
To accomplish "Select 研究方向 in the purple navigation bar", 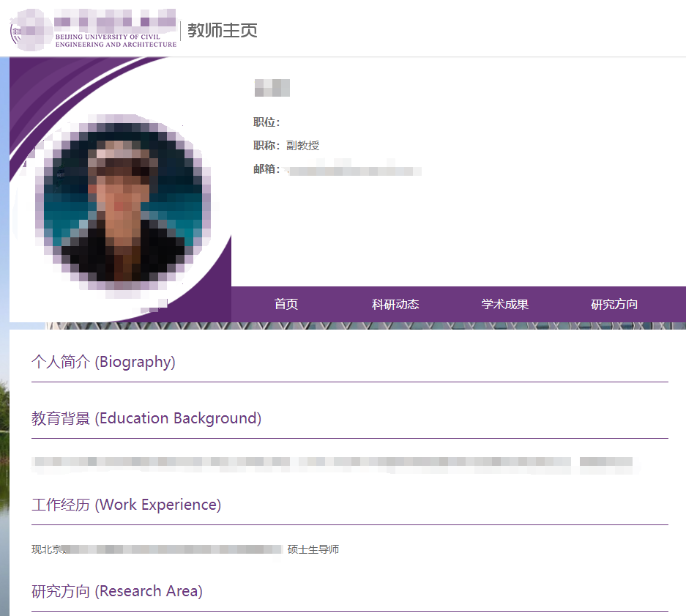I will click(x=614, y=305).
